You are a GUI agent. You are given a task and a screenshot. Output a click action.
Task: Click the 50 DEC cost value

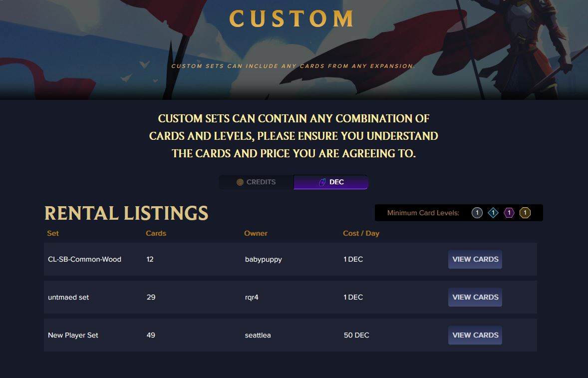coord(356,335)
